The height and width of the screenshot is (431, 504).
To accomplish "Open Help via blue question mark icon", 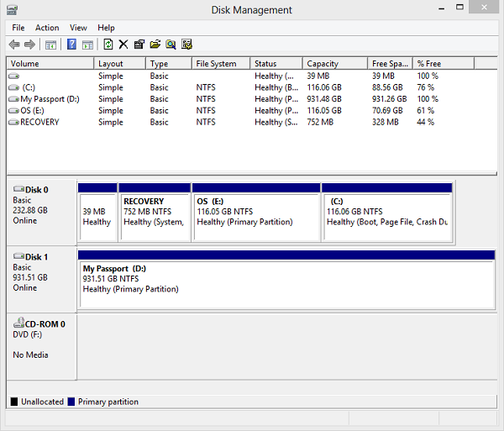I will [72, 45].
